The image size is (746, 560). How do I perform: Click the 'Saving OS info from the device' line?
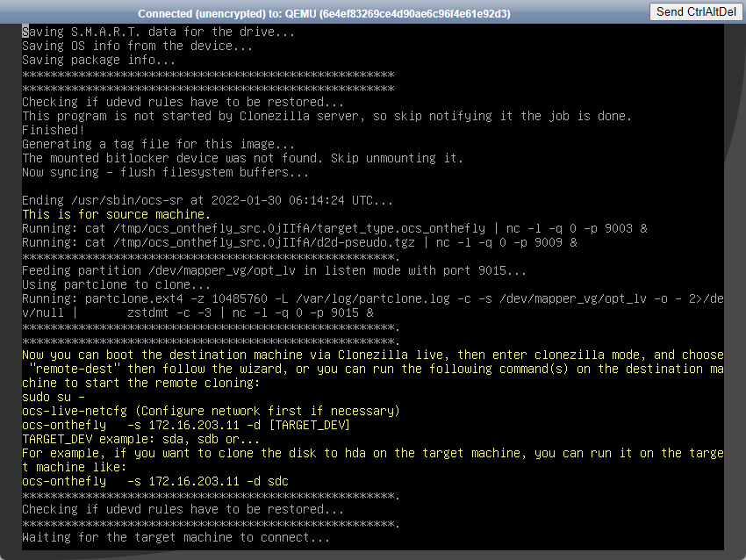(137, 46)
